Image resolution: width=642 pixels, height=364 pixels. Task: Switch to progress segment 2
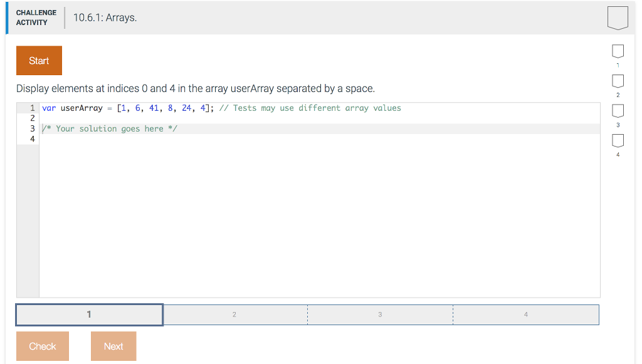tap(234, 315)
